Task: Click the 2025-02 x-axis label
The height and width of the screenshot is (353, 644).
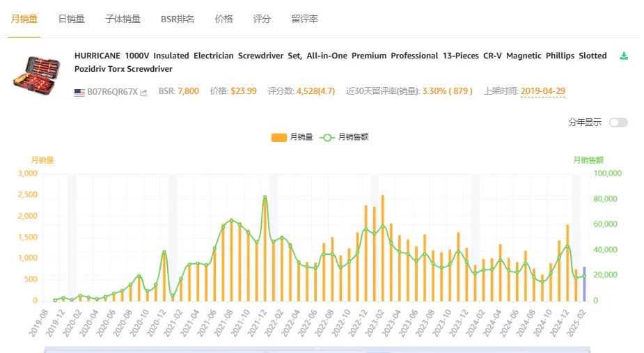Action: point(576,324)
